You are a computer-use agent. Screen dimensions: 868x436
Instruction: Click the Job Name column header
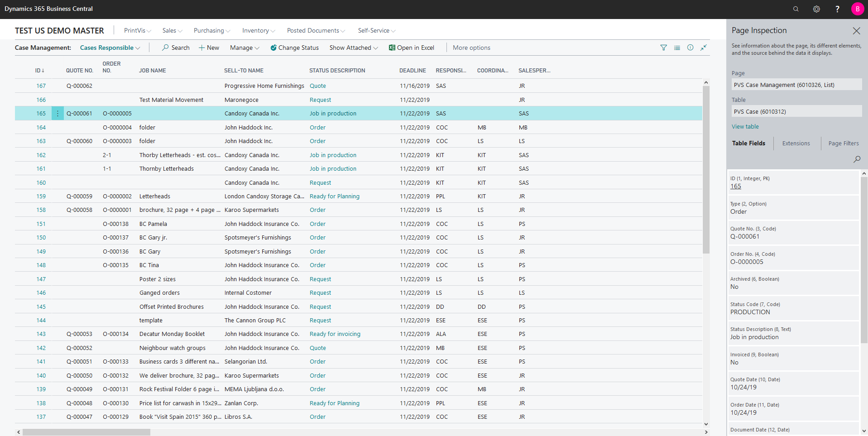point(153,71)
